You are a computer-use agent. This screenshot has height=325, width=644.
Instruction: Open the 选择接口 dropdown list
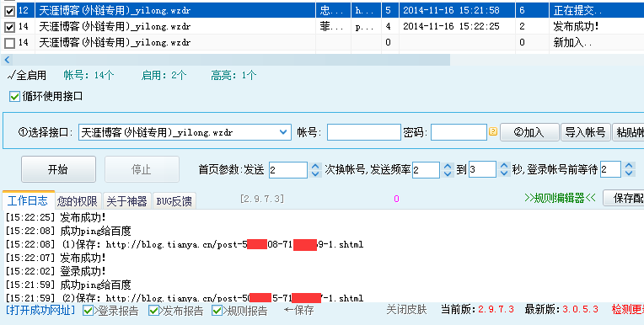click(x=283, y=132)
